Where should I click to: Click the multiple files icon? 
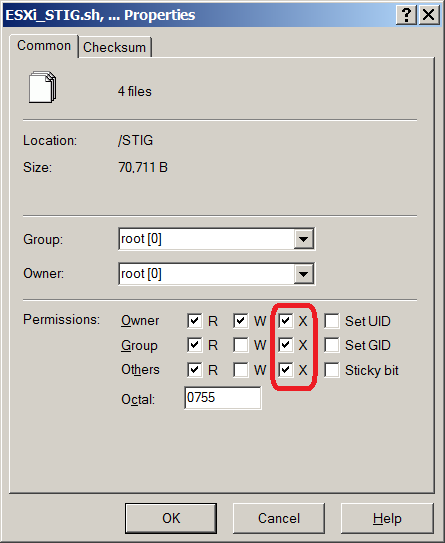[42, 87]
